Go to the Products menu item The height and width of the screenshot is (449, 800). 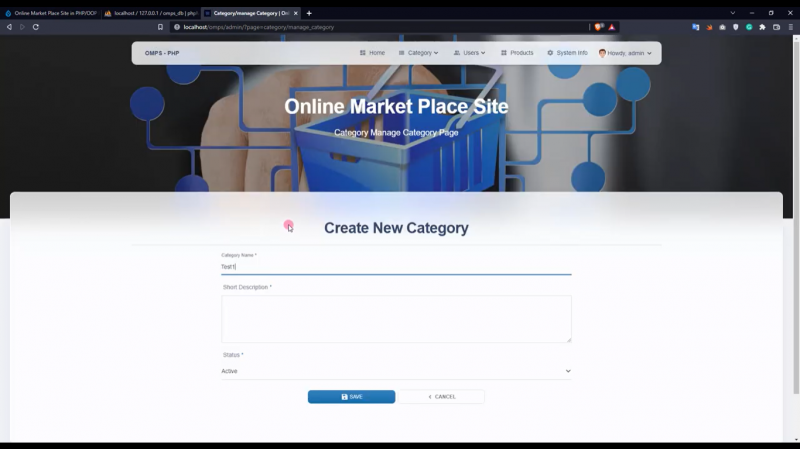(x=517, y=53)
